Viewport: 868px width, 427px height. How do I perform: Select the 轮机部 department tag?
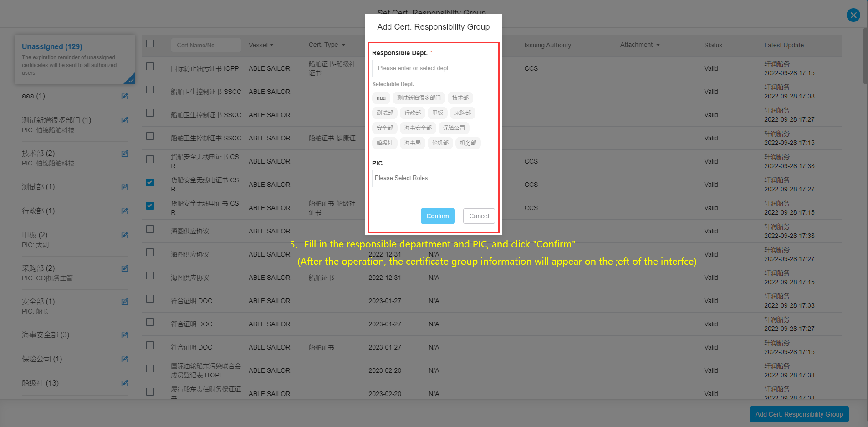[440, 143]
